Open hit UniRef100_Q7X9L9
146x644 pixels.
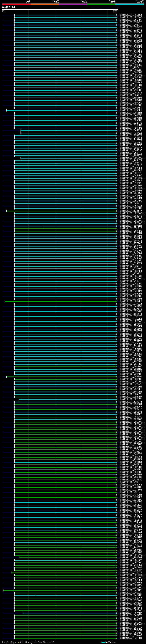(131, 110)
